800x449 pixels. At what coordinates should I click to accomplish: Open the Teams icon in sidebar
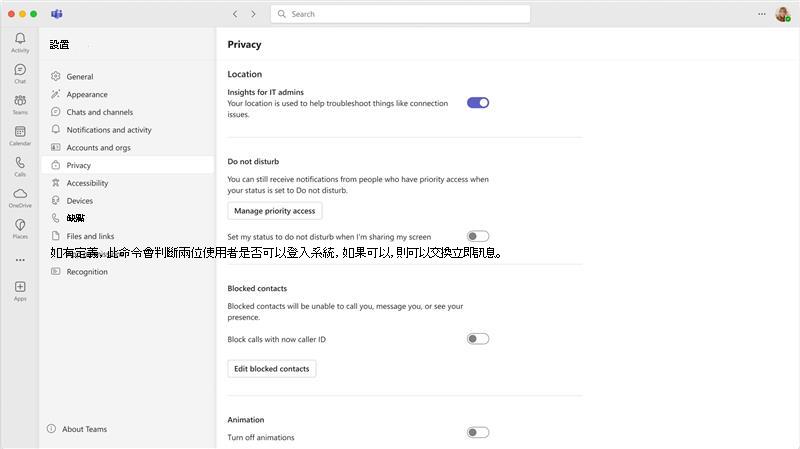point(20,101)
